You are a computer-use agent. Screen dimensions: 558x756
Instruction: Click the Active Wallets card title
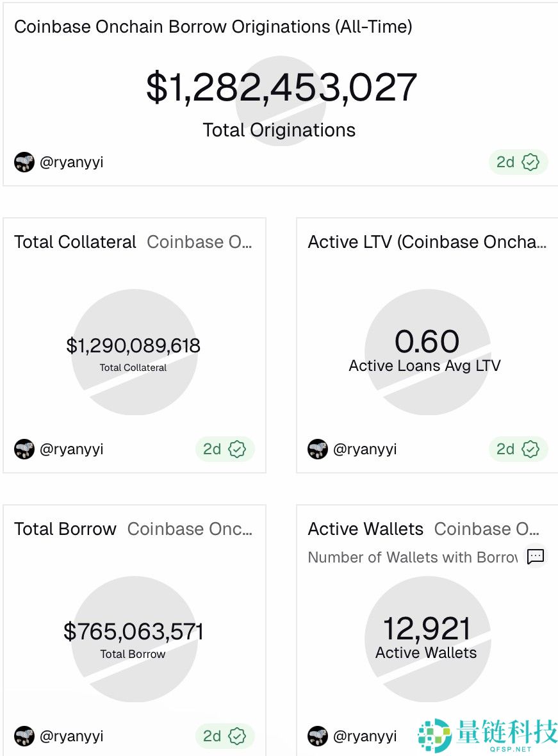365,529
